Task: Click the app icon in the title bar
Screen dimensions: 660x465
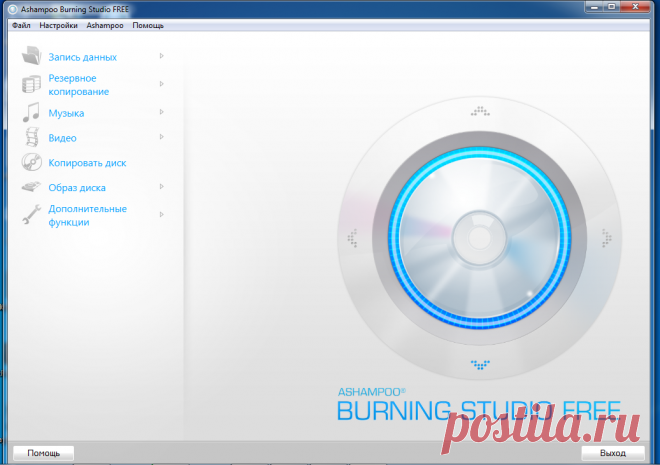Action: coord(13,9)
